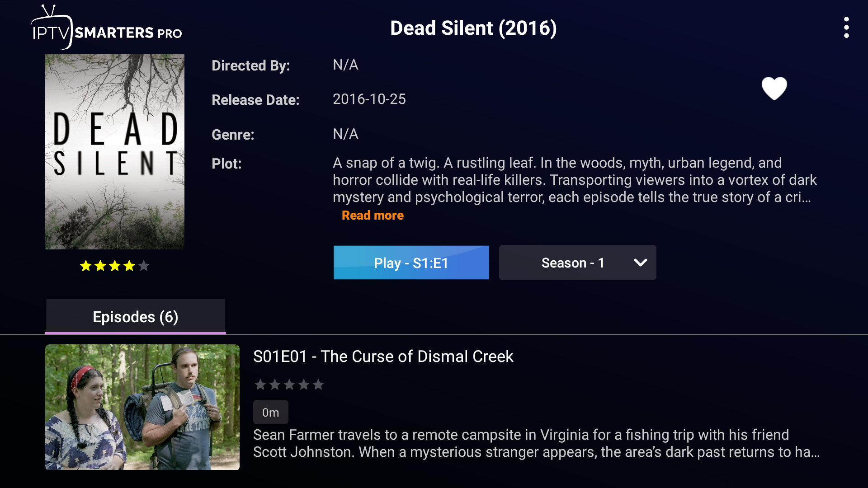
Task: Click the episode description text
Action: click(x=536, y=443)
